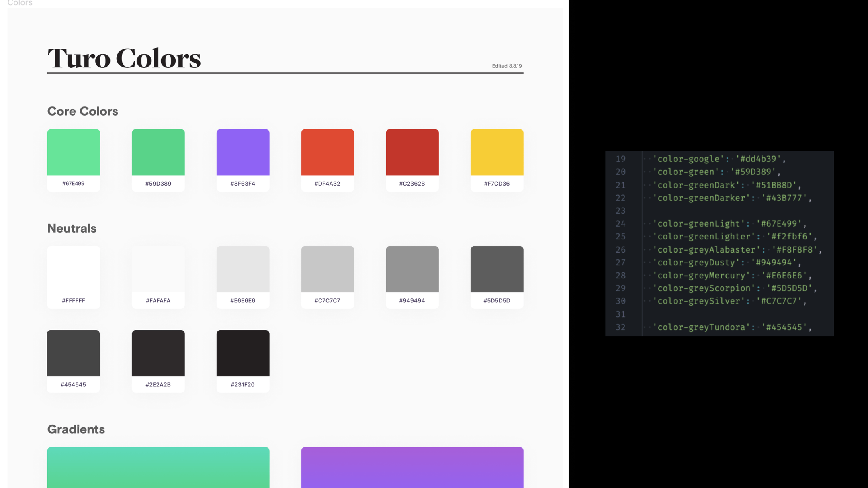Viewport: 868px width, 488px height.
Task: Select the #E6E6E6 grey swatch
Action: [243, 270]
